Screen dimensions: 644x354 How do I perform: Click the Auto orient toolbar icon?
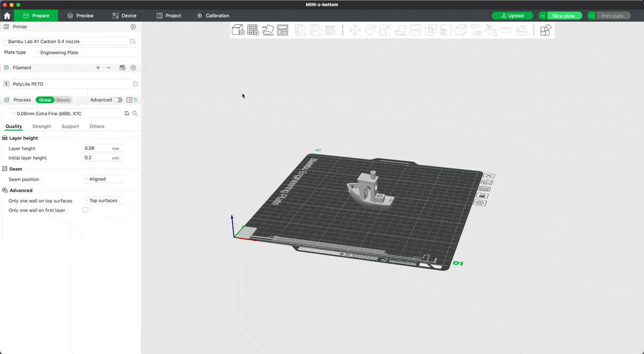[268, 30]
